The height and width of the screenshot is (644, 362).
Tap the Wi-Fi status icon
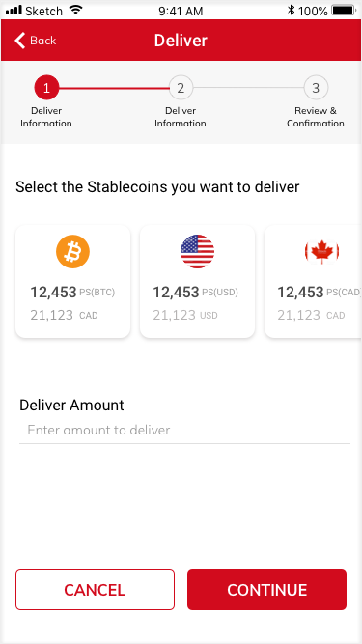pos(75,10)
